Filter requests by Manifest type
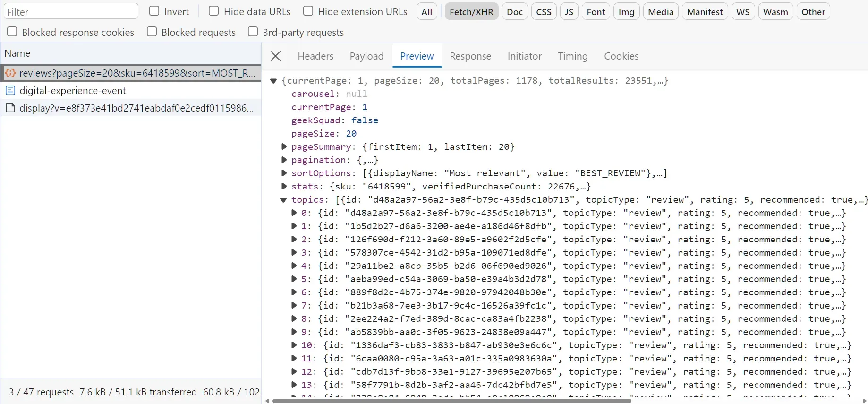868x404 pixels. [705, 12]
